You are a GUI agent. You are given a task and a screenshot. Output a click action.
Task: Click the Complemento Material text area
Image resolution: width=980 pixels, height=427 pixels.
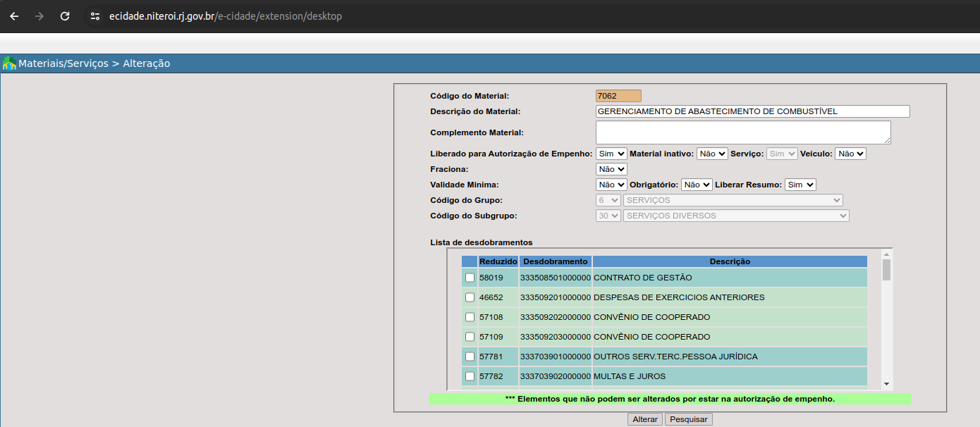coord(742,132)
